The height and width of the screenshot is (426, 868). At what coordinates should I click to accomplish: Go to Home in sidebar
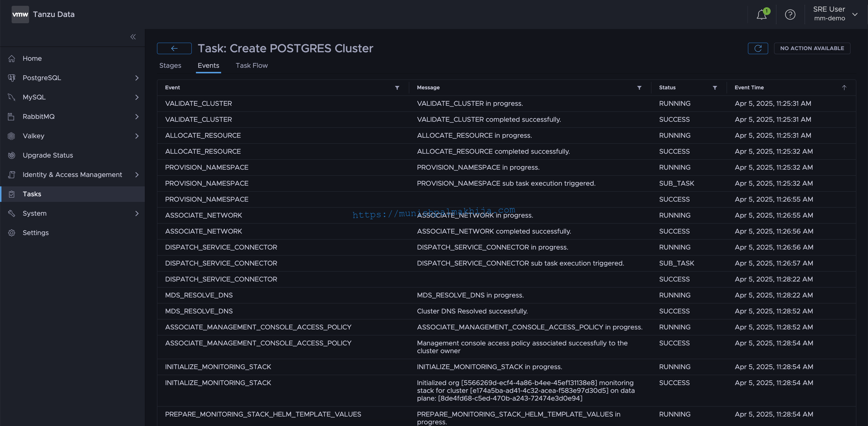(x=72, y=59)
